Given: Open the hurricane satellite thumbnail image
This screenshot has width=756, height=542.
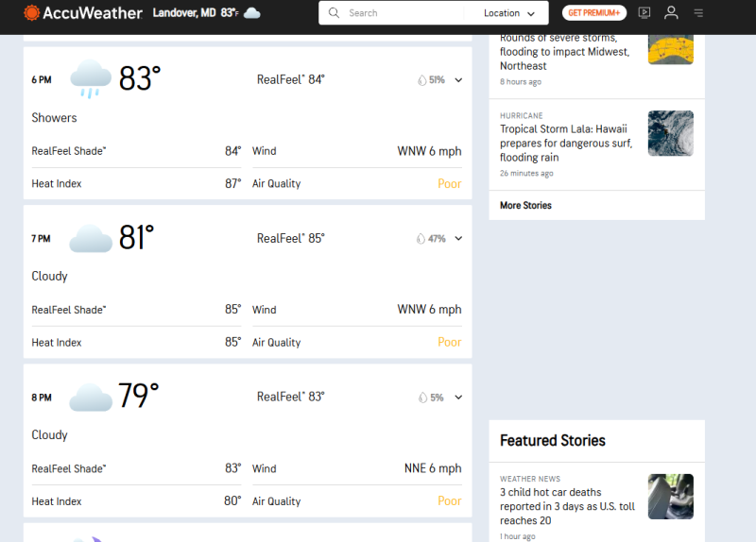Looking at the screenshot, I should 671,133.
